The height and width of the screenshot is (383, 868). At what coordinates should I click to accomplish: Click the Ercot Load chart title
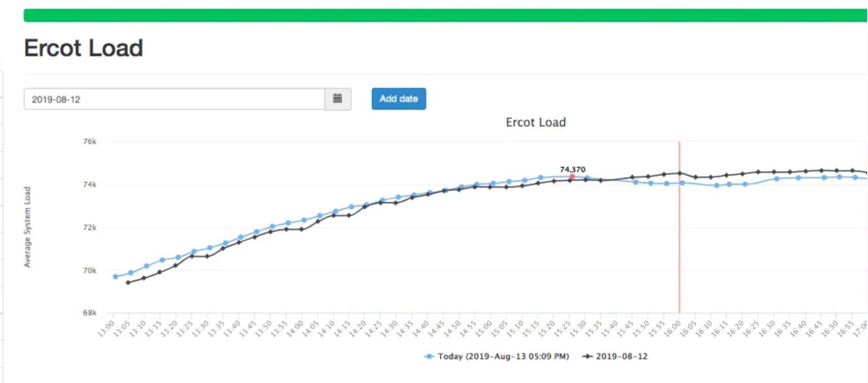536,122
